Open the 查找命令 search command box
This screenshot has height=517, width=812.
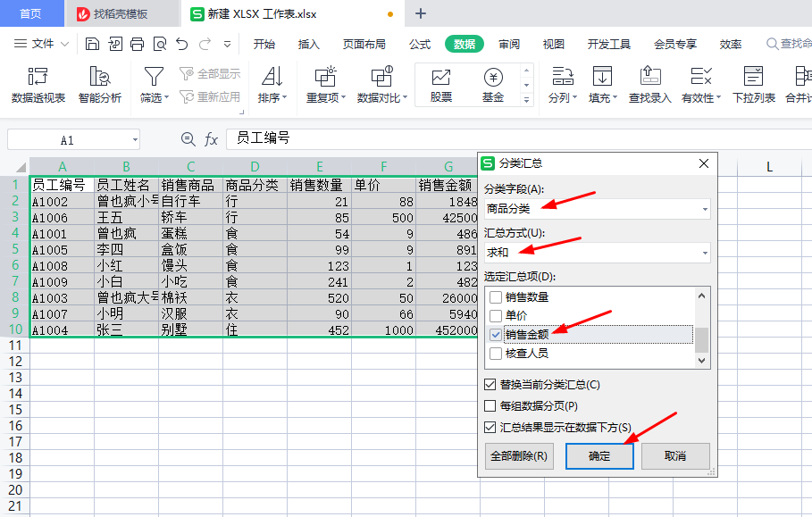789,44
